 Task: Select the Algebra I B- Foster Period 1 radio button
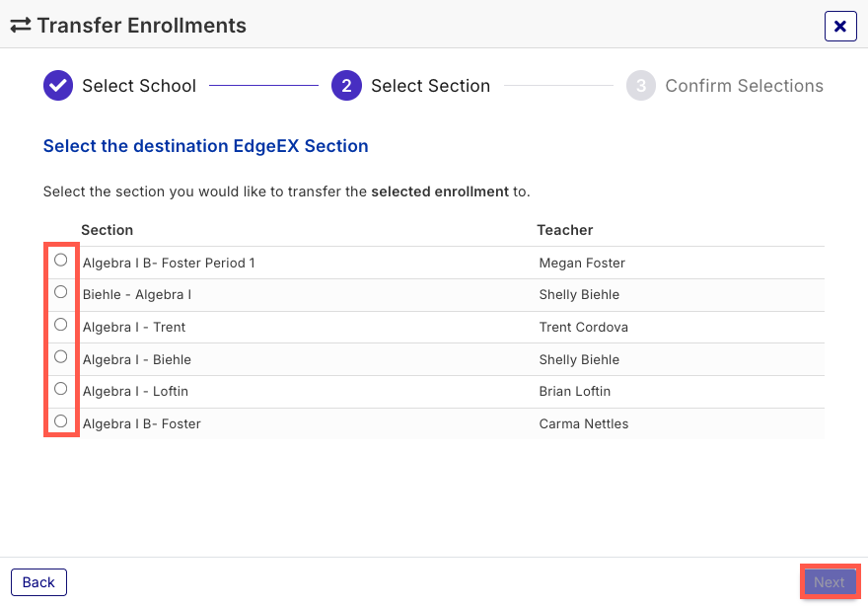pyautogui.click(x=61, y=260)
